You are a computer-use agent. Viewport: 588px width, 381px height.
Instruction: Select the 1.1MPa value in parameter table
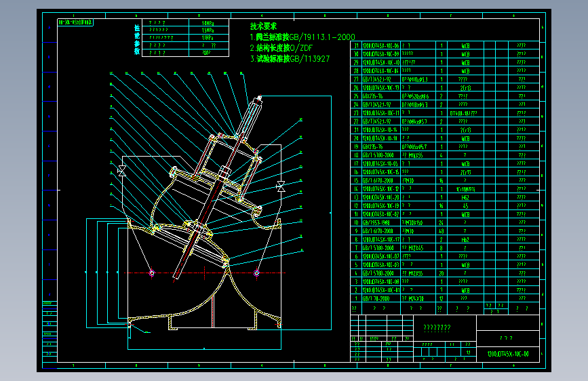tap(208, 38)
